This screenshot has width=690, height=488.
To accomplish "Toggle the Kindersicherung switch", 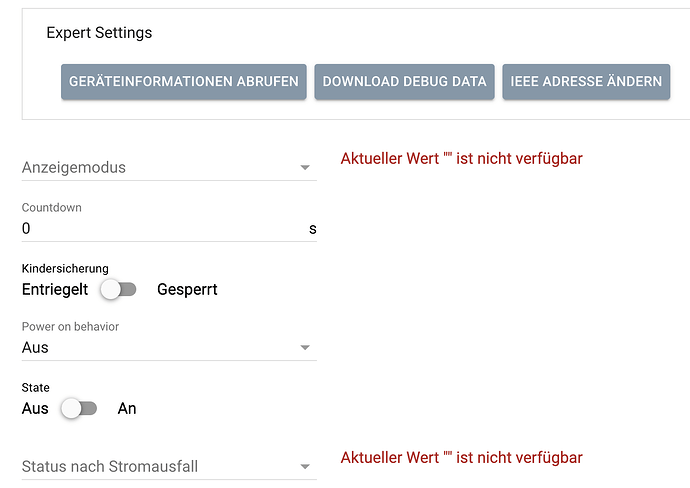I will click(x=118, y=290).
